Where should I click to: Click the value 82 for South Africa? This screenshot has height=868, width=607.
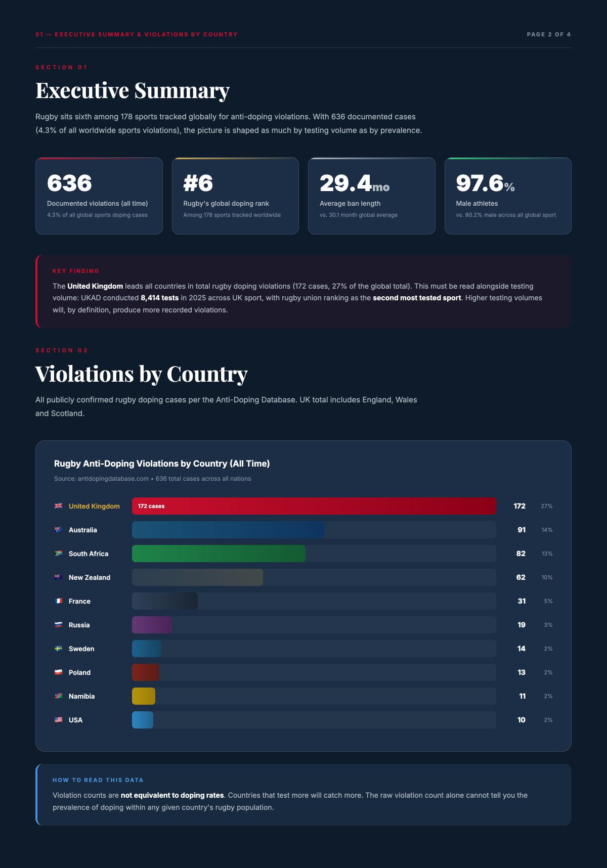[521, 554]
